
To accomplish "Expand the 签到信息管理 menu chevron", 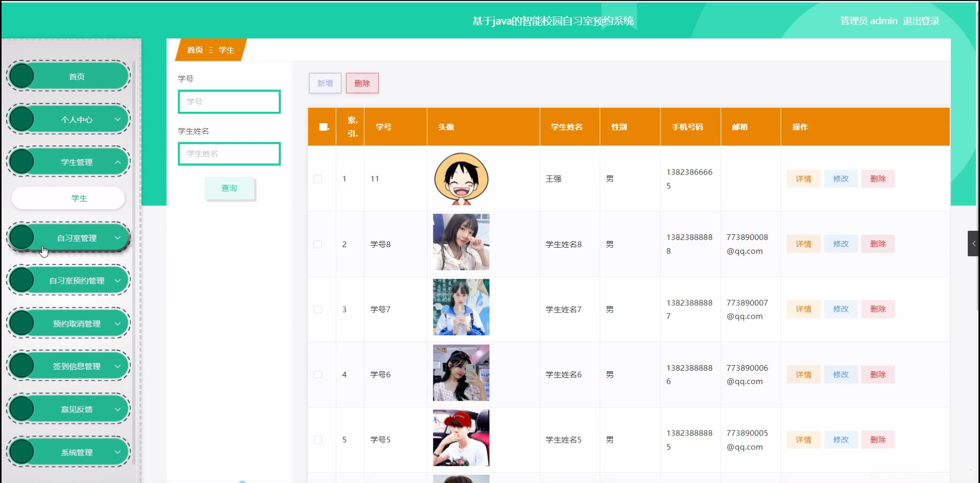I will 117,366.
